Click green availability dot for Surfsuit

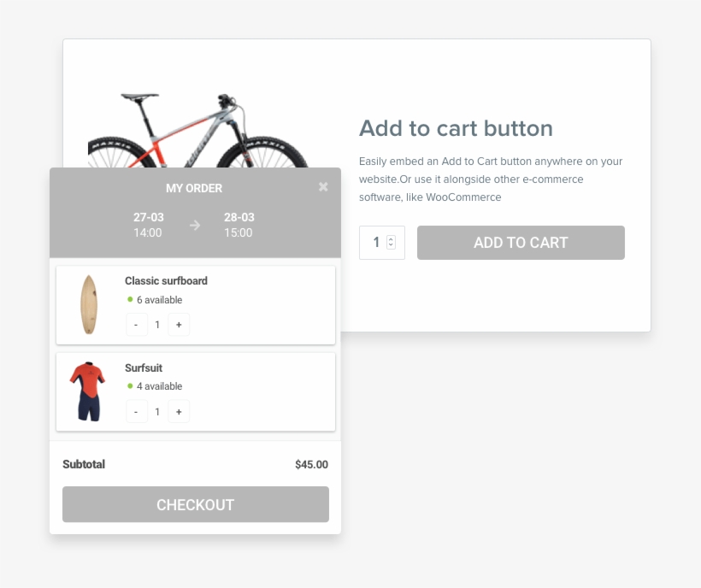pyautogui.click(x=127, y=386)
